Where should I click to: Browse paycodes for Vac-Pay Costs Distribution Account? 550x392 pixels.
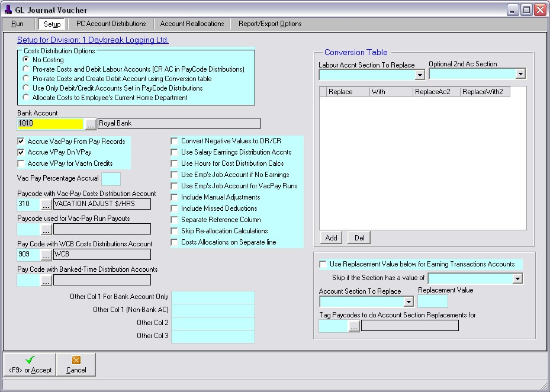tap(46, 204)
